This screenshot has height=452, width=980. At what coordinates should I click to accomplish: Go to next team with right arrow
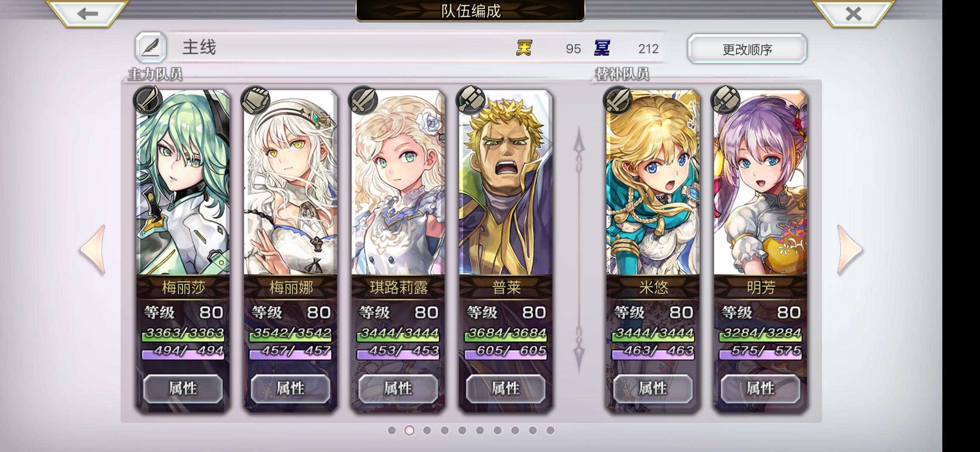pyautogui.click(x=849, y=250)
